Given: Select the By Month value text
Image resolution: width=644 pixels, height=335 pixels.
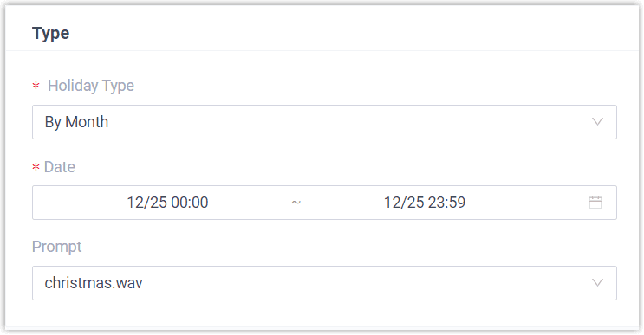Looking at the screenshot, I should pos(76,122).
